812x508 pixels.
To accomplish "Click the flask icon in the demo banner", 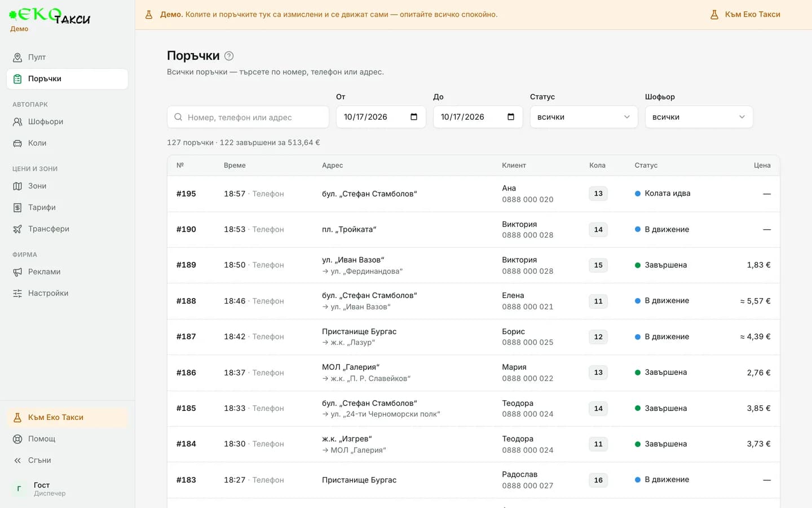I will click(149, 15).
